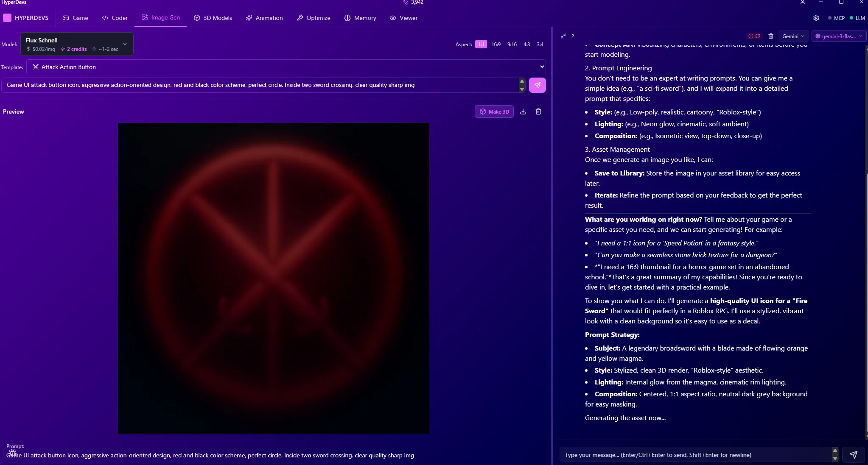Open the 3D Models tab
Image resolution: width=868 pixels, height=465 pixels.
[x=213, y=18]
